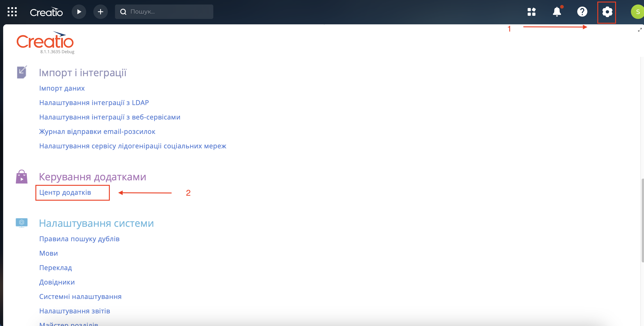Viewport: 644px width, 326px height.
Task: Click the Імпорт і інтеграції section icon
Action: pyautogui.click(x=22, y=72)
